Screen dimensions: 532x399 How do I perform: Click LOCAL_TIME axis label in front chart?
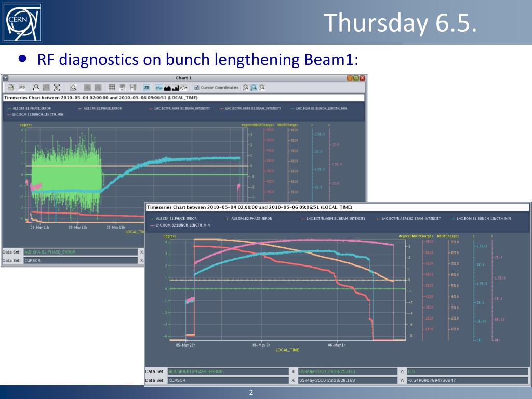coord(287,350)
